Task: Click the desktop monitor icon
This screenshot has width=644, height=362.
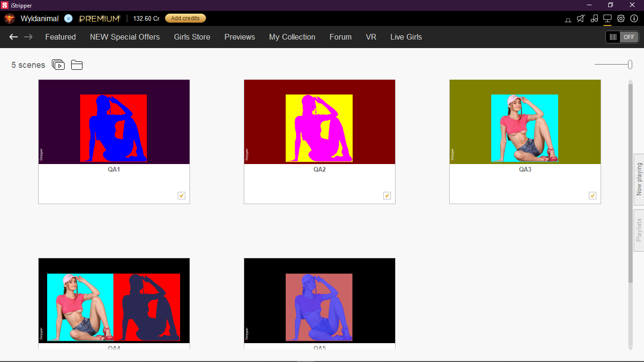Action: [607, 18]
